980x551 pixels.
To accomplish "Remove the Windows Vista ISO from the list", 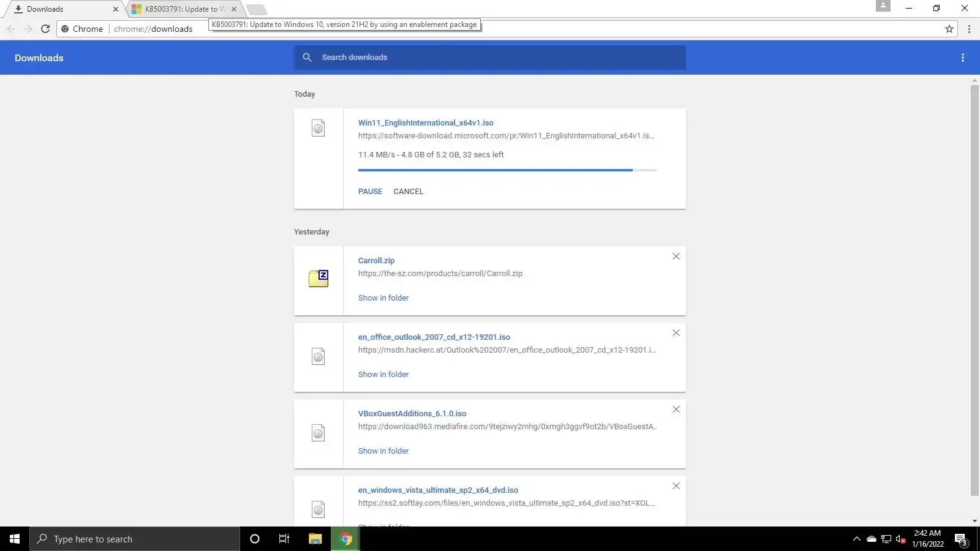I will pos(676,486).
